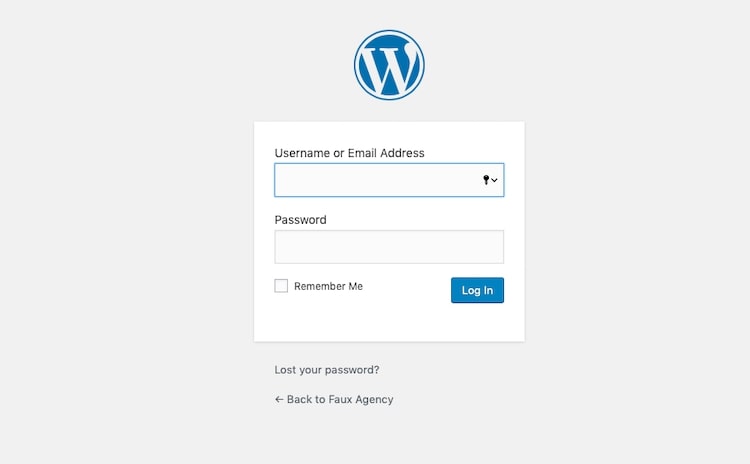Focus the Password input field
Viewport: 750px width, 464px height.
point(389,247)
